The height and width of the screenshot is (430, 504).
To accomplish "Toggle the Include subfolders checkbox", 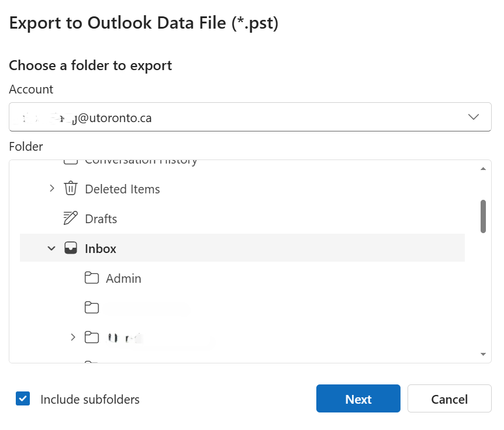I will (x=23, y=399).
